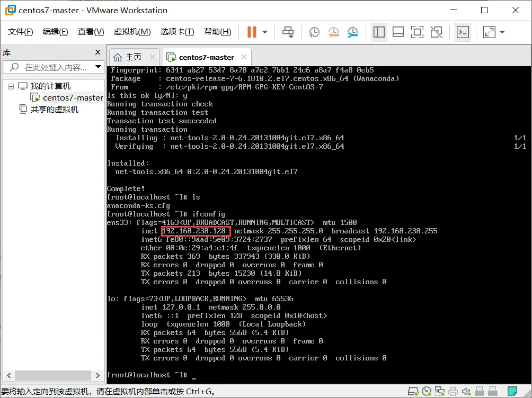Collapse the 我的计算机 tree node

click(x=11, y=86)
